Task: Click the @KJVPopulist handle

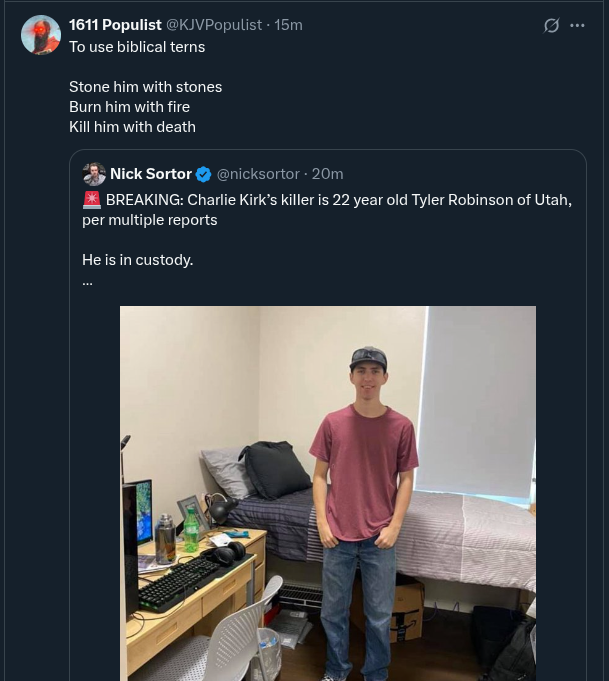Action: click(x=213, y=25)
